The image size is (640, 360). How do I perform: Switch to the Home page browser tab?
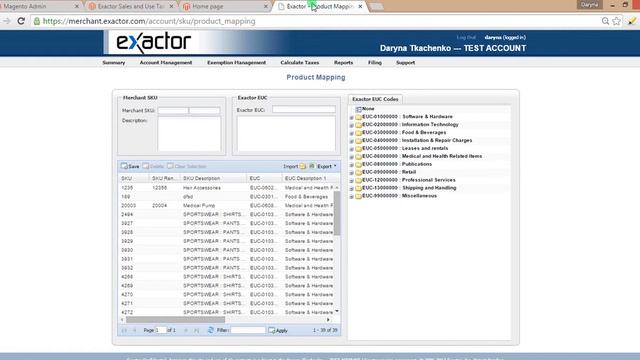tap(224, 7)
